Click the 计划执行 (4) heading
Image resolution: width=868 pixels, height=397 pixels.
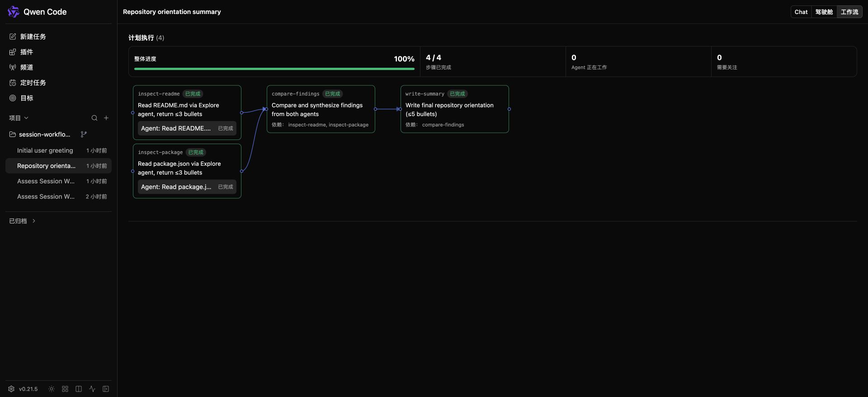pos(146,38)
